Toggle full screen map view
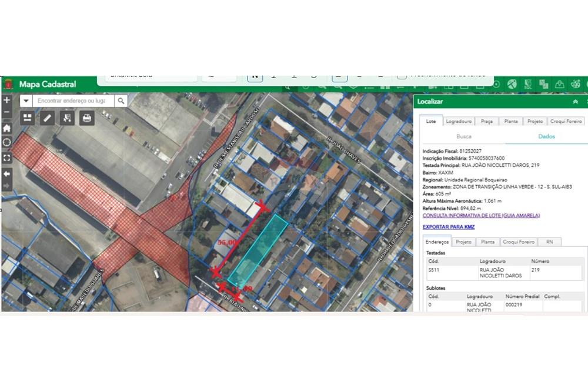Screen dimensions: 588x392 click(x=6, y=158)
